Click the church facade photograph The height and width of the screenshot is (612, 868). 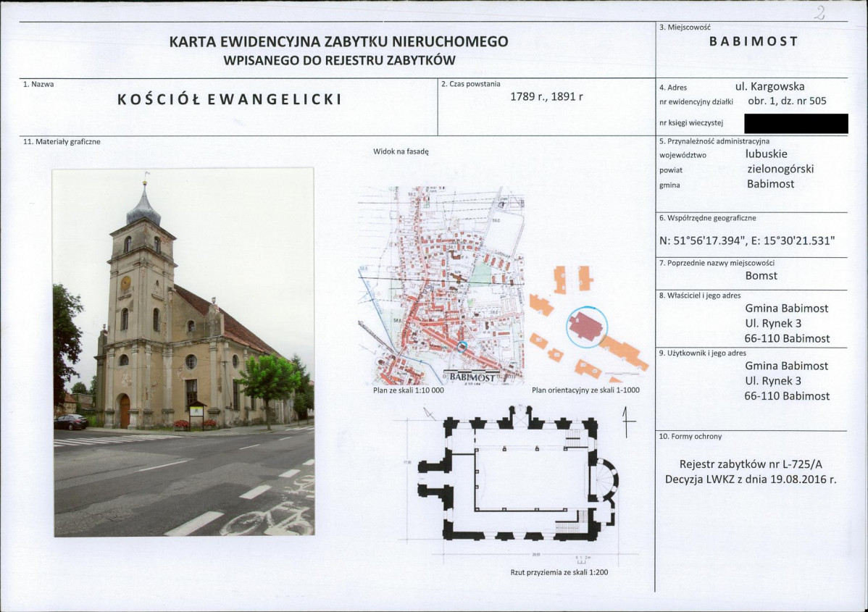184,353
